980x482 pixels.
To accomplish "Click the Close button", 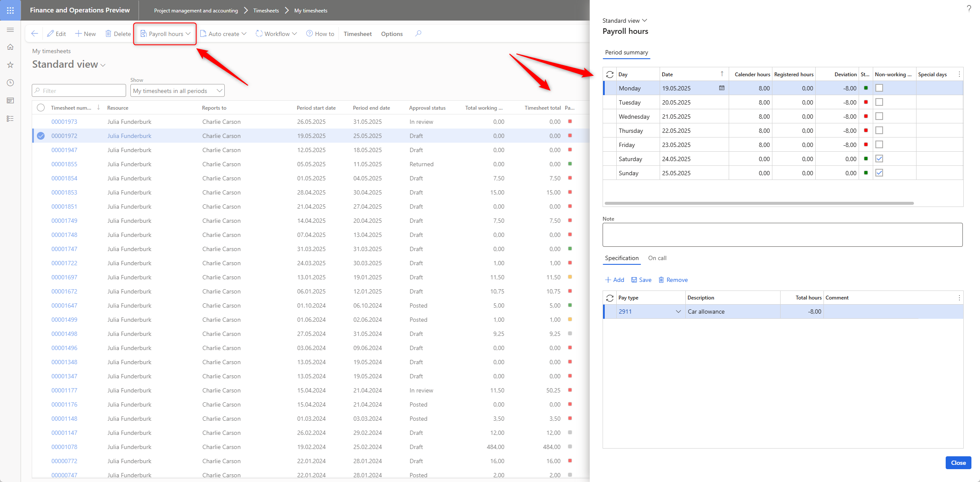I will coord(958,463).
